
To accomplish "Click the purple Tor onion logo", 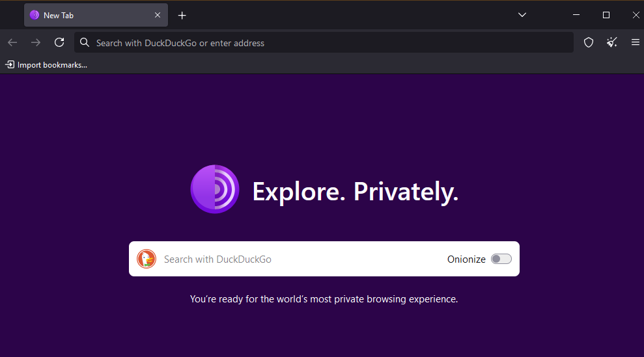I will click(215, 189).
